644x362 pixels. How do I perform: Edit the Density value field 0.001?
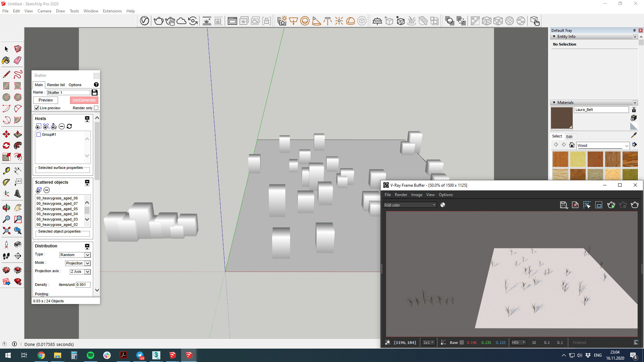coord(83,285)
